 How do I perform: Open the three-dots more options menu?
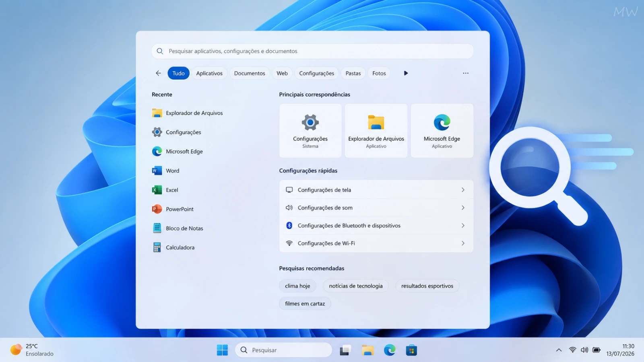(466, 73)
